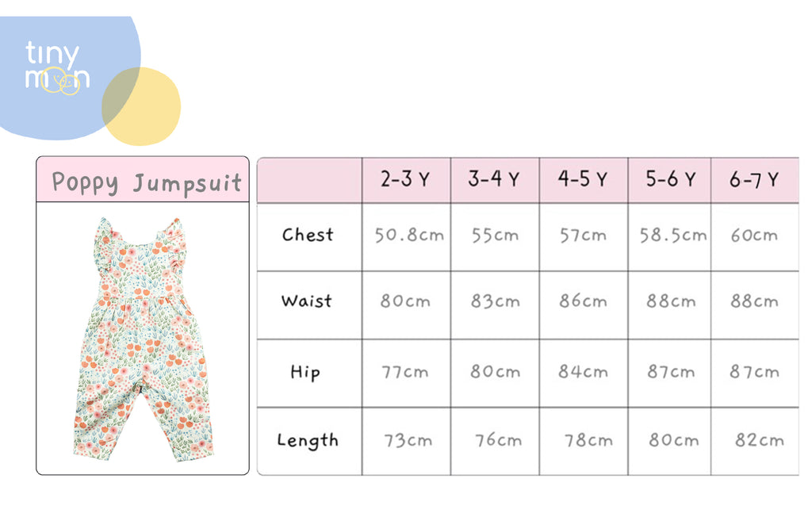Click the Length row label
This screenshot has width=812, height=525.
pyautogui.click(x=309, y=441)
